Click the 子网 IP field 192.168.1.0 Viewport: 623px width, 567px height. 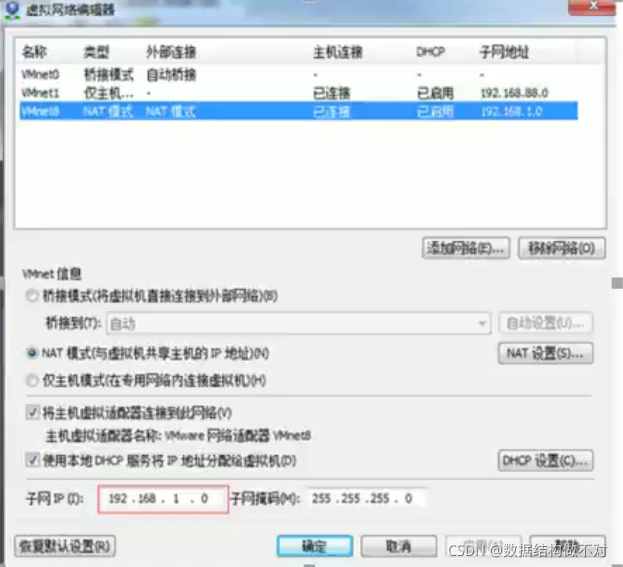(x=163, y=499)
